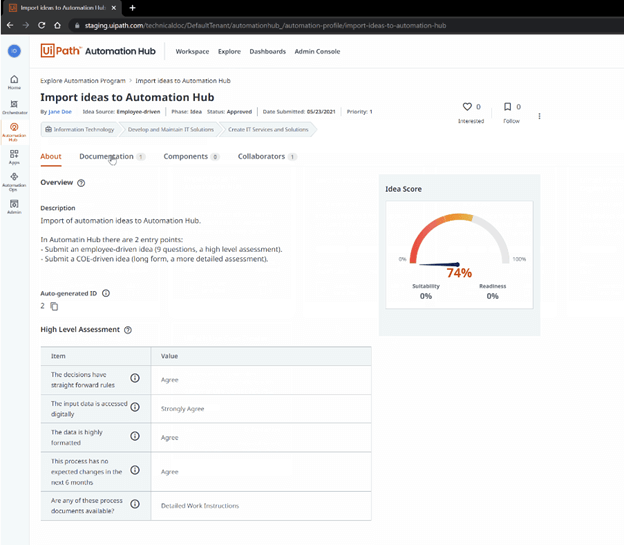Follow the idea with bookmark icon
The height and width of the screenshot is (545, 624).
pos(507,107)
